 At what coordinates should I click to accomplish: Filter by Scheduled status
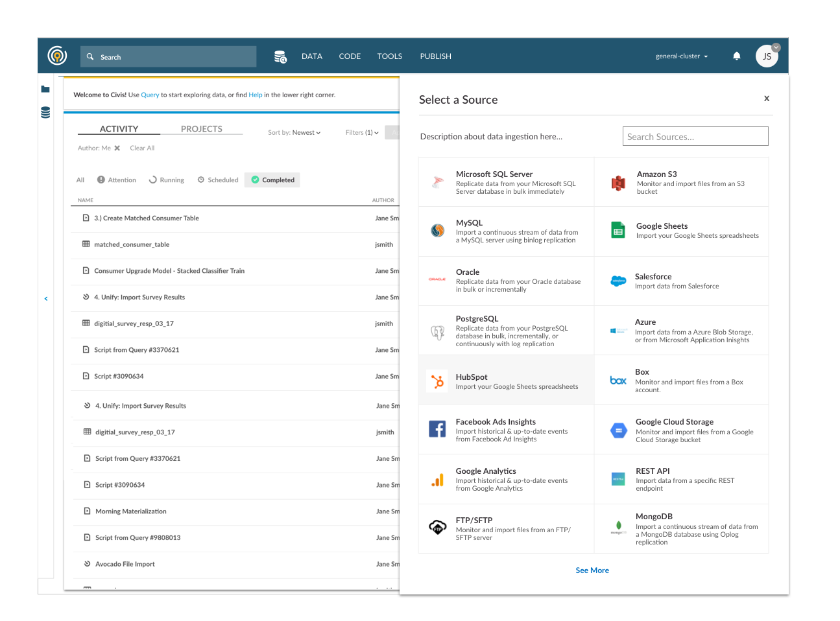point(218,180)
